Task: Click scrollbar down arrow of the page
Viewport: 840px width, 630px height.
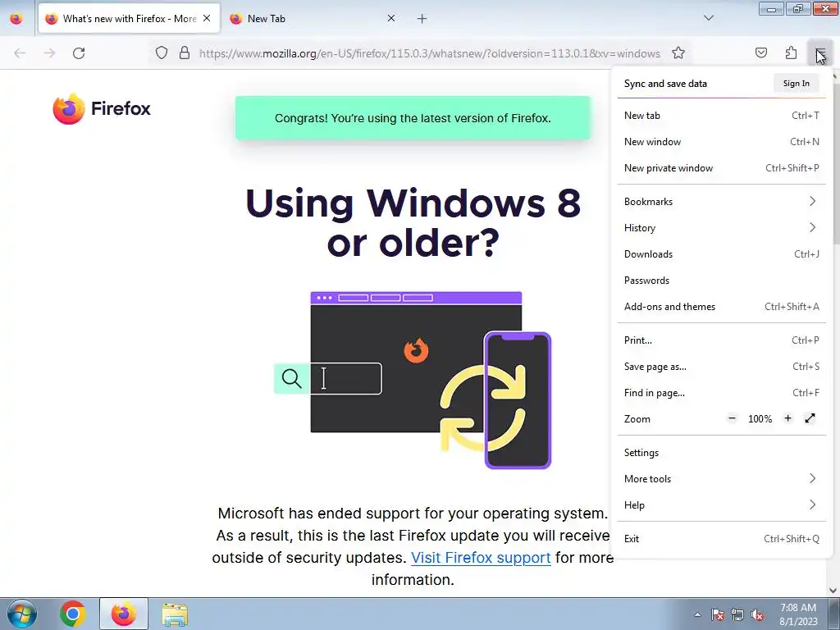Action: (x=833, y=591)
